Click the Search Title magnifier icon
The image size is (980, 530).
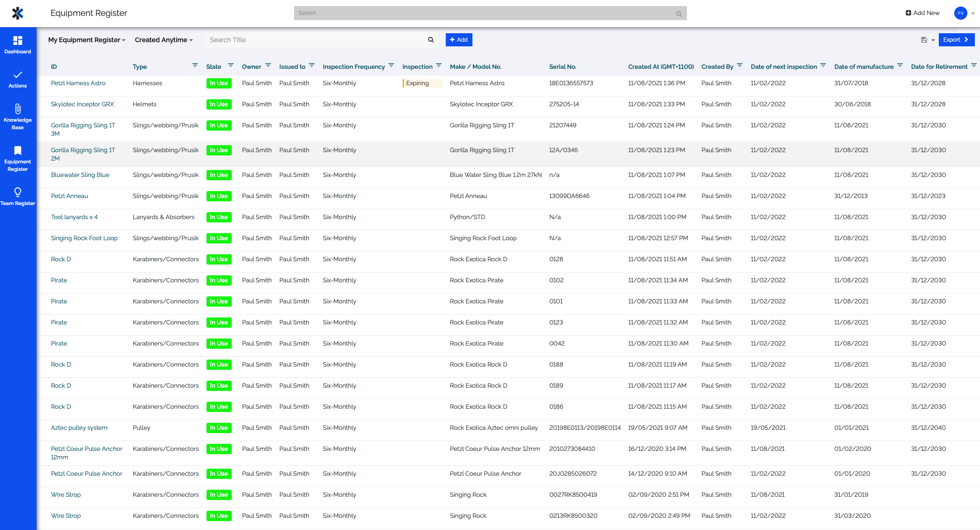coord(431,40)
